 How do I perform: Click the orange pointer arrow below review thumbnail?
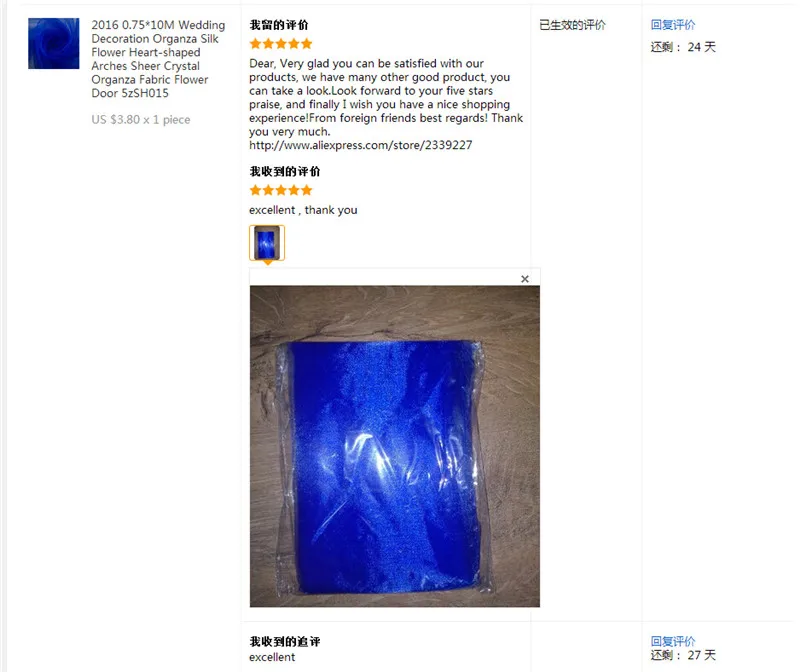pos(267,263)
